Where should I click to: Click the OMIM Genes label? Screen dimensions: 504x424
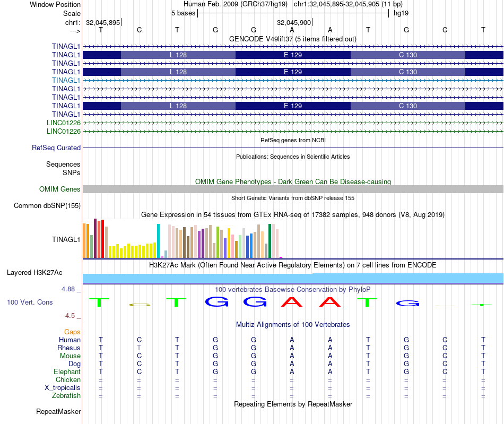pos(59,189)
